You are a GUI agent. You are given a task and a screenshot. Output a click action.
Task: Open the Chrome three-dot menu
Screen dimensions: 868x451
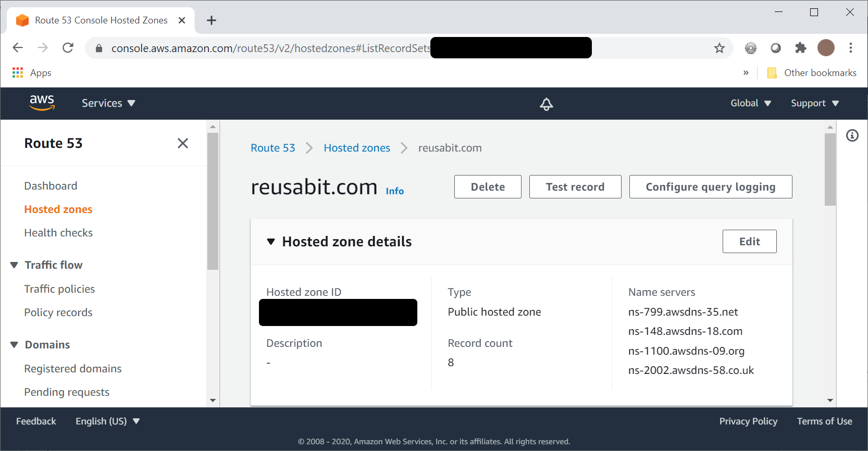(851, 48)
